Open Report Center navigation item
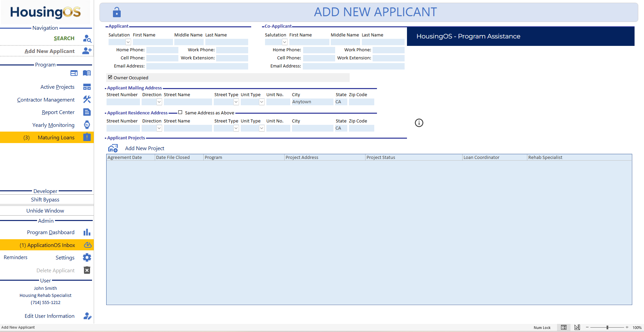 (x=58, y=112)
